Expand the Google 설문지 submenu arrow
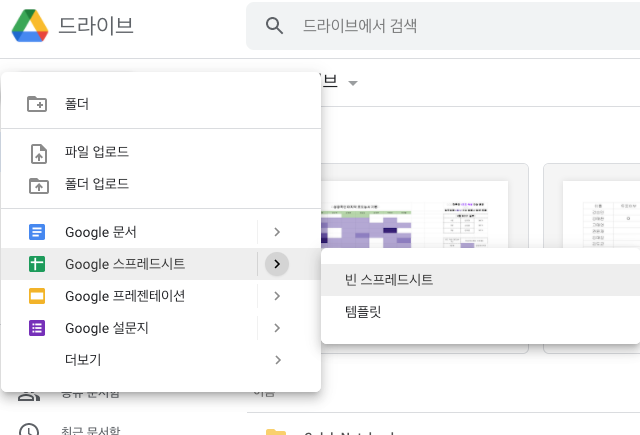This screenshot has width=640, height=435. [277, 328]
